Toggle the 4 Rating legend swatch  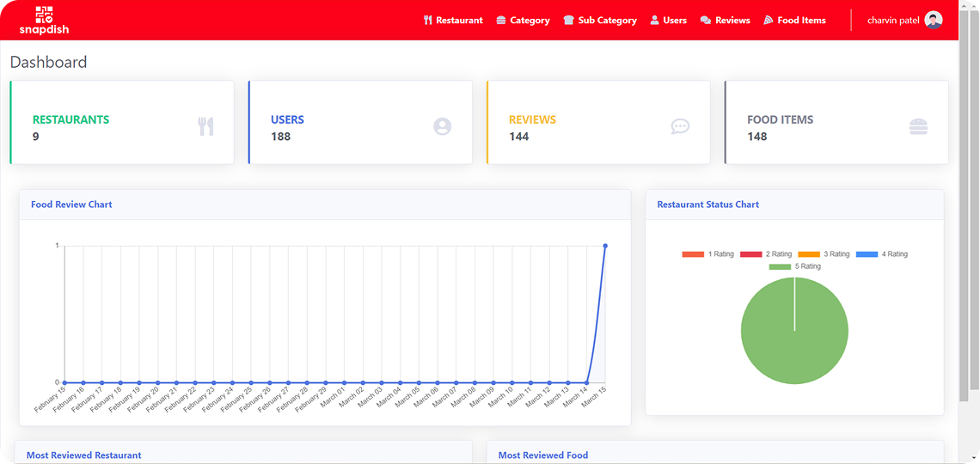867,254
